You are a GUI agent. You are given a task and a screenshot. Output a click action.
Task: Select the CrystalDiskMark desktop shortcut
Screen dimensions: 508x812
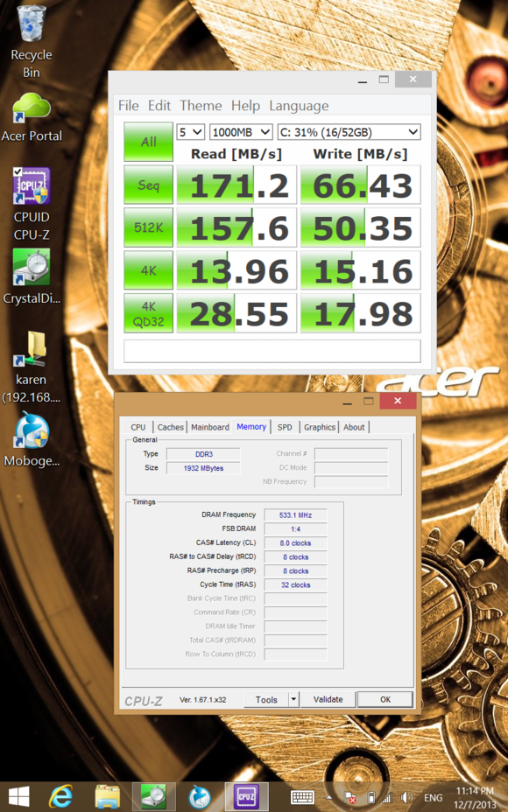[x=32, y=277]
